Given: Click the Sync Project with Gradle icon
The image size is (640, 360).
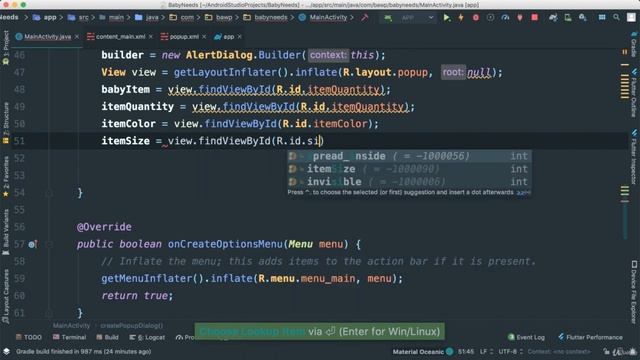Looking at the screenshot, I should point(553,18).
